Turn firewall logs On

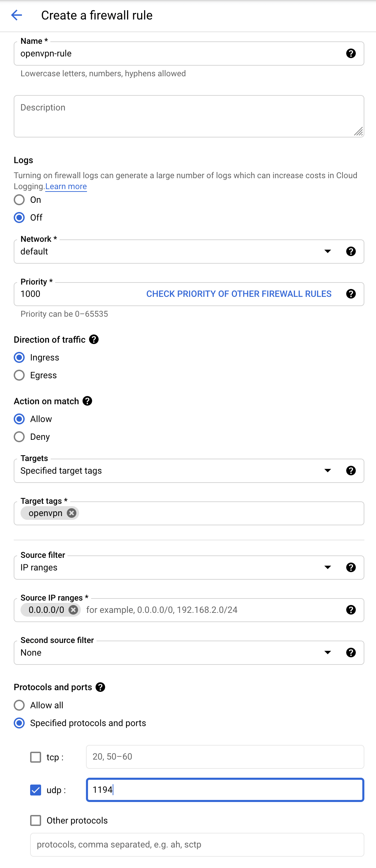[20, 200]
